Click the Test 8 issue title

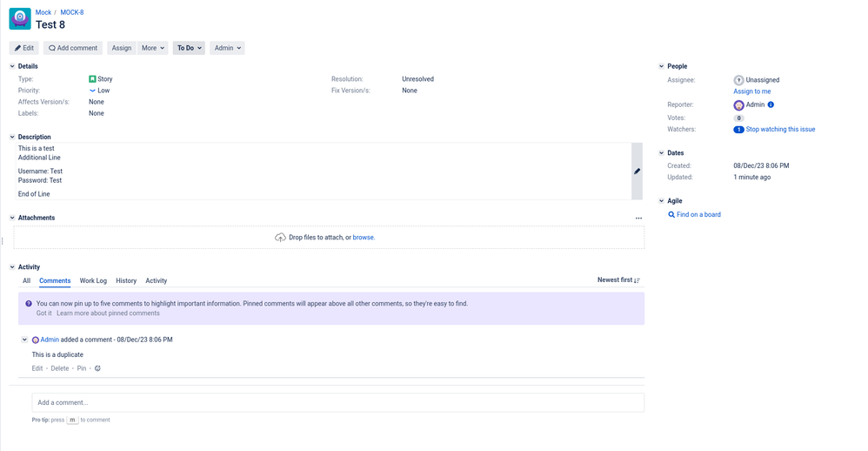(x=50, y=25)
